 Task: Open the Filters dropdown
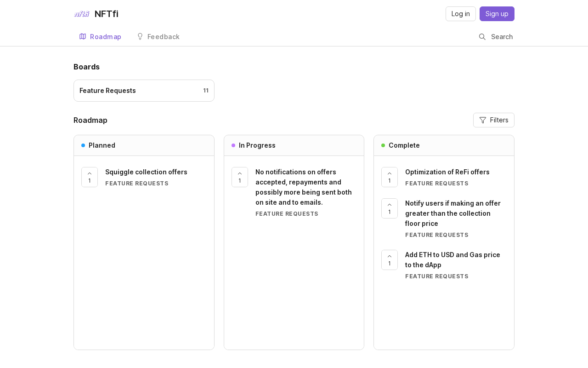[x=494, y=120]
